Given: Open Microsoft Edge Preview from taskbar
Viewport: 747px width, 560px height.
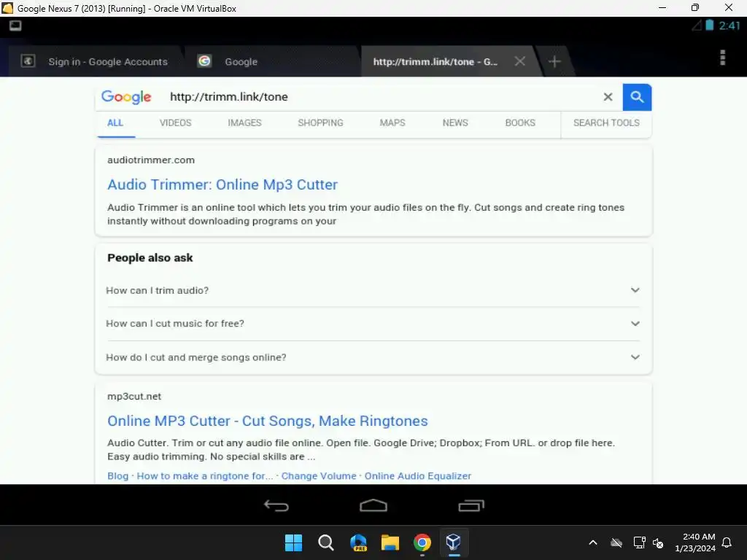Looking at the screenshot, I should pos(358,542).
